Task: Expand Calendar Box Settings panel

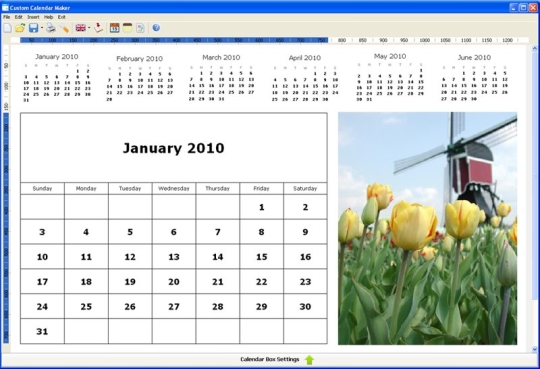Action: (x=270, y=359)
